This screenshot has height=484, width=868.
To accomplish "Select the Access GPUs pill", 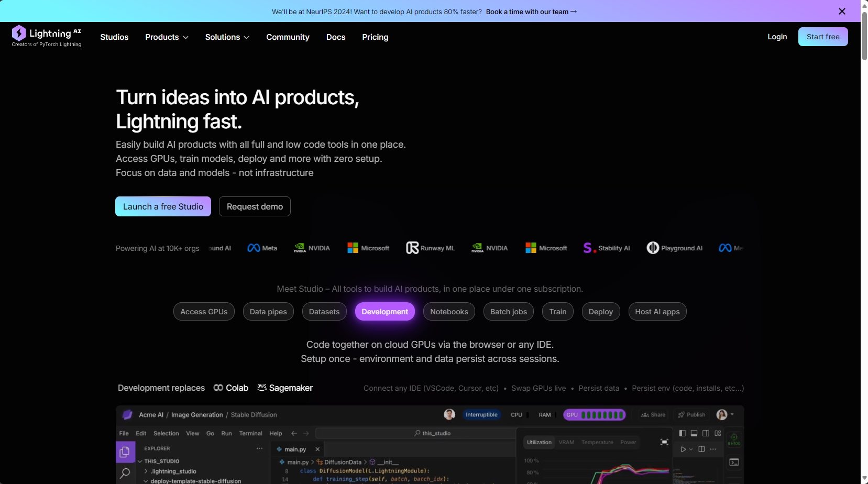I will click(204, 312).
